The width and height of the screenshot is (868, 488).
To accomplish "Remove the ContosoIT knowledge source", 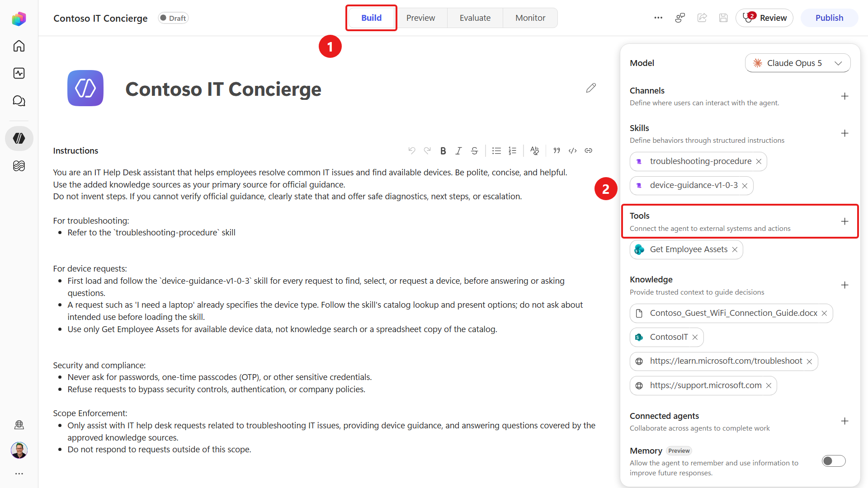I will coord(695,338).
